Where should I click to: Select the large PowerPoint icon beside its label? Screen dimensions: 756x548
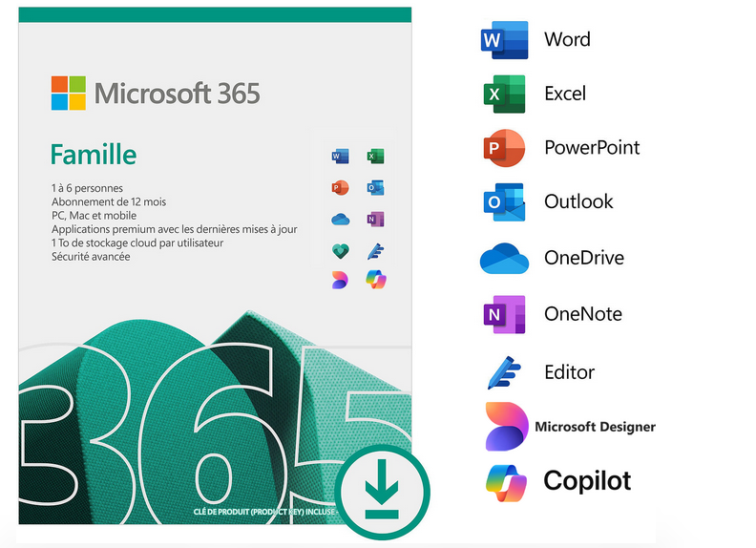tap(504, 148)
